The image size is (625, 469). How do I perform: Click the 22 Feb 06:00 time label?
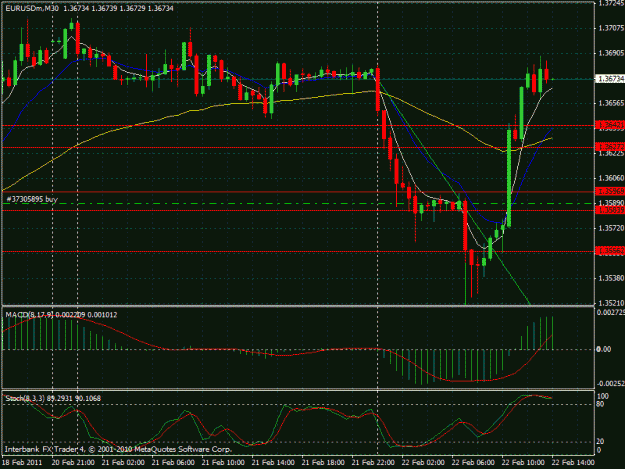473,463
